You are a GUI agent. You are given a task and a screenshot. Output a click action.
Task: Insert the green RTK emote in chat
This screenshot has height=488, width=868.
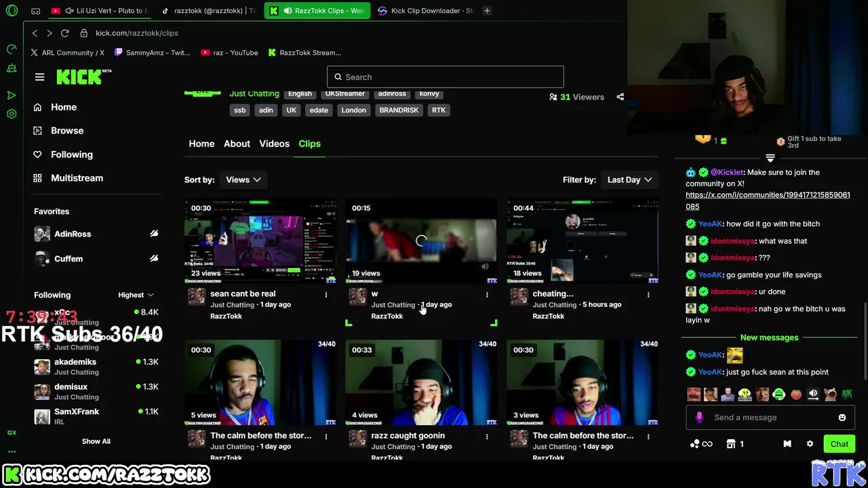[x=847, y=394]
